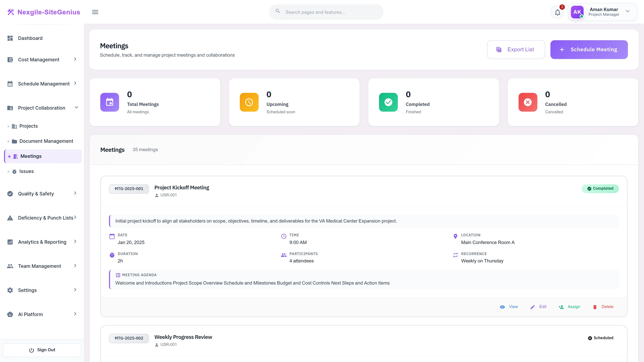Click the hamburger menu icon
644x362 pixels.
95,12
